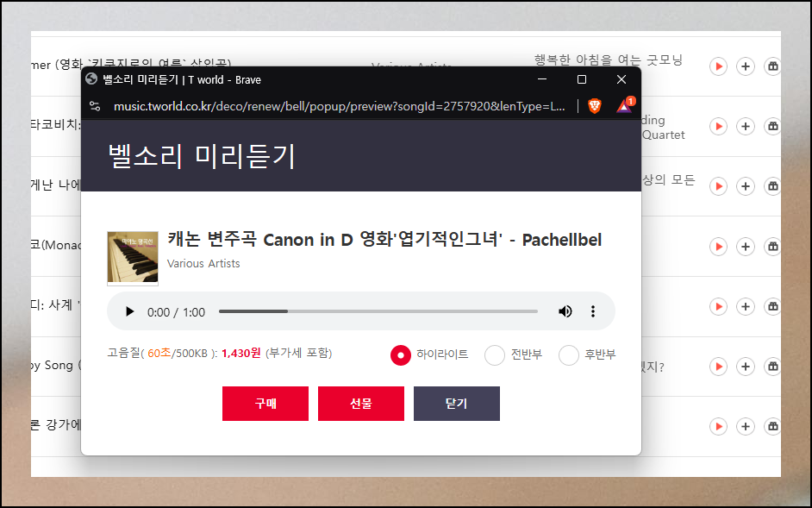Click the 선물 gift button
This screenshot has height=508, width=812.
point(361,404)
